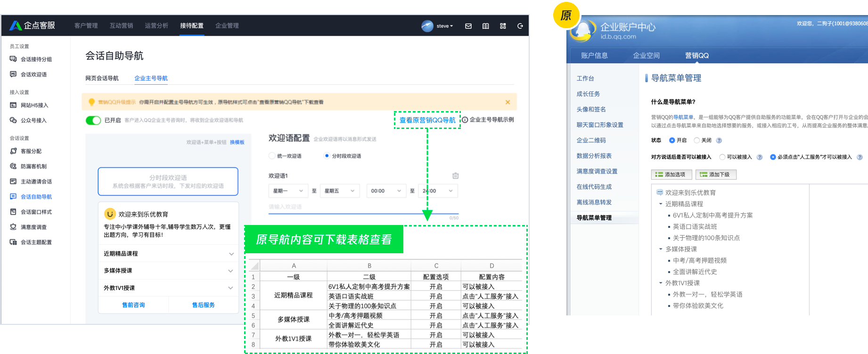The image size is (868, 354).
Task: Select 6V1私人定制中高考提升方案 tree item
Action: pos(712,215)
